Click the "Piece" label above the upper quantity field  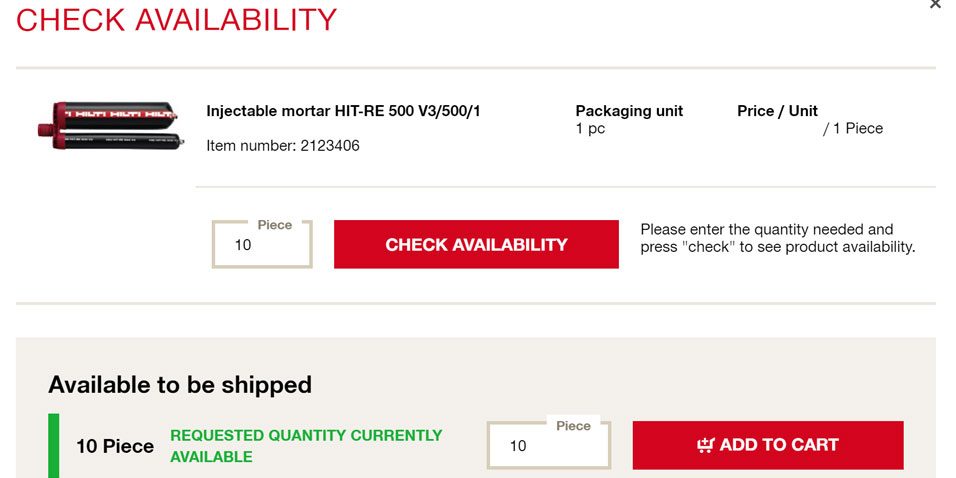(274, 225)
